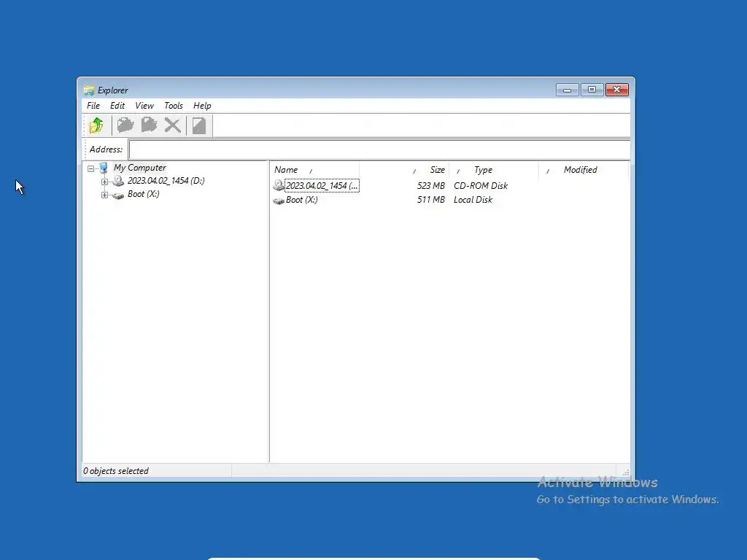Viewport: 747px width, 560px height.
Task: Select the Boot (X:) name in file list
Action: (x=301, y=200)
